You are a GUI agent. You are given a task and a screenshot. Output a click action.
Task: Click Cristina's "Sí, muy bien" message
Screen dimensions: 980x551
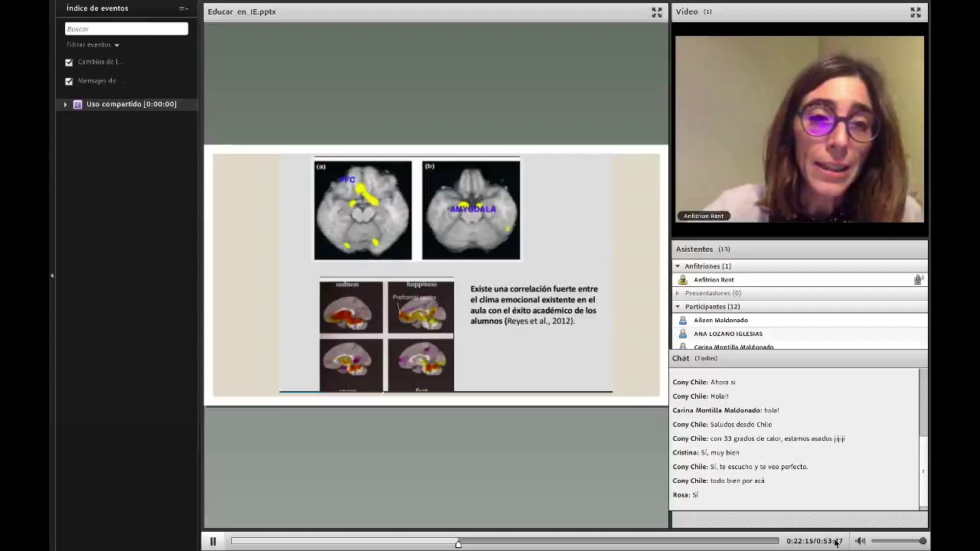706,452
